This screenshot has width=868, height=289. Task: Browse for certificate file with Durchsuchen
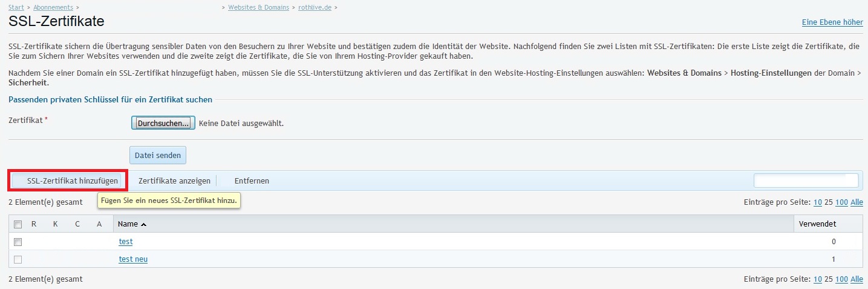[x=163, y=123]
